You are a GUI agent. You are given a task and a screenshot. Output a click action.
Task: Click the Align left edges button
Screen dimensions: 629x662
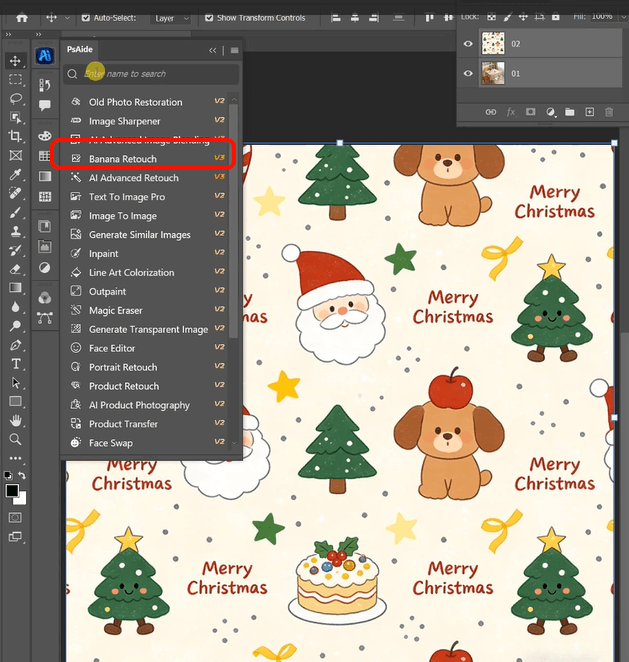[336, 18]
